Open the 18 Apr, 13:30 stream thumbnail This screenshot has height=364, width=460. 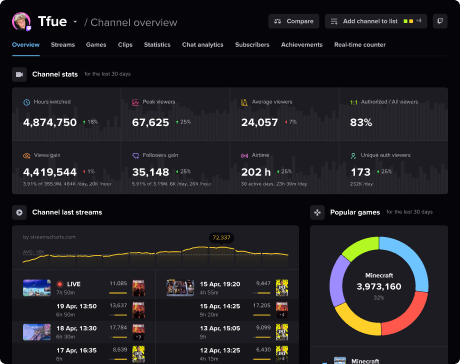pos(37,332)
